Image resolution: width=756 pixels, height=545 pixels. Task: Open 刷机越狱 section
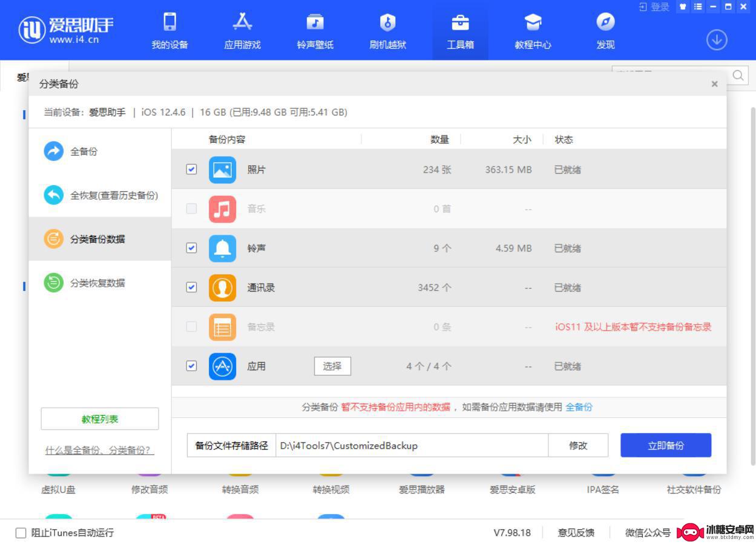tap(387, 30)
